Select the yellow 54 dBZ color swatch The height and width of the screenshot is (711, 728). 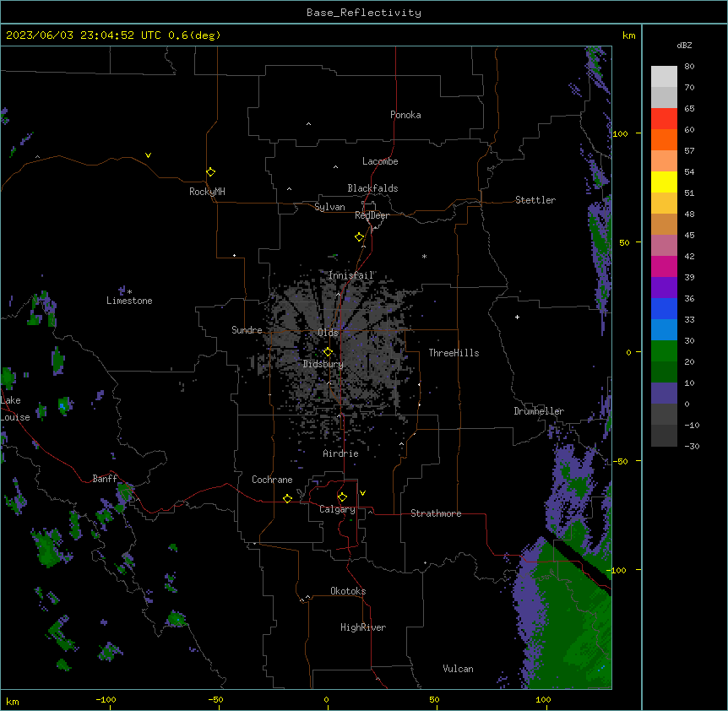(664, 182)
